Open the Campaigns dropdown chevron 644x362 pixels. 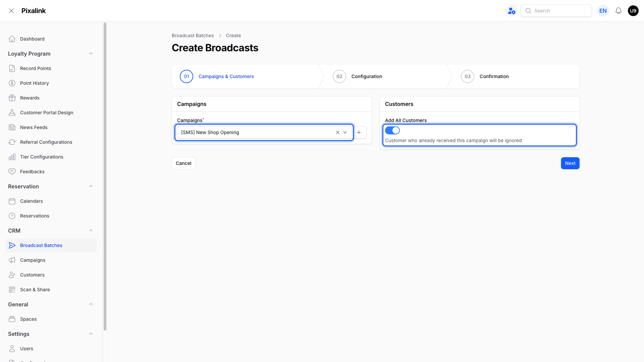345,132
